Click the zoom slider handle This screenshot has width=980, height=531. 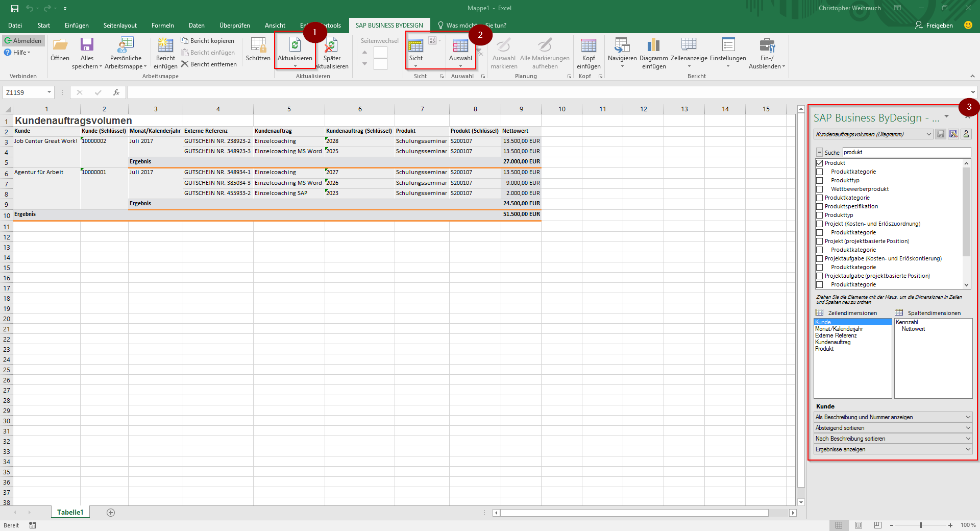tap(921, 525)
